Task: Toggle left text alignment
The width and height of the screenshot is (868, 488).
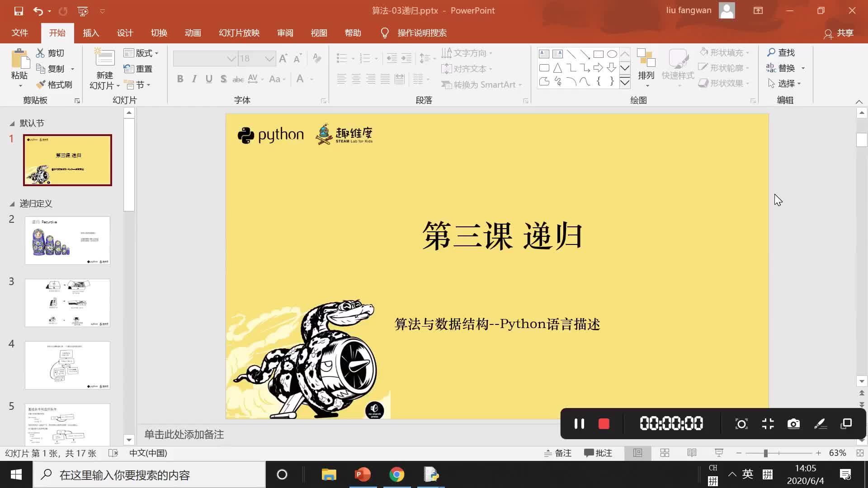Action: coord(342,79)
